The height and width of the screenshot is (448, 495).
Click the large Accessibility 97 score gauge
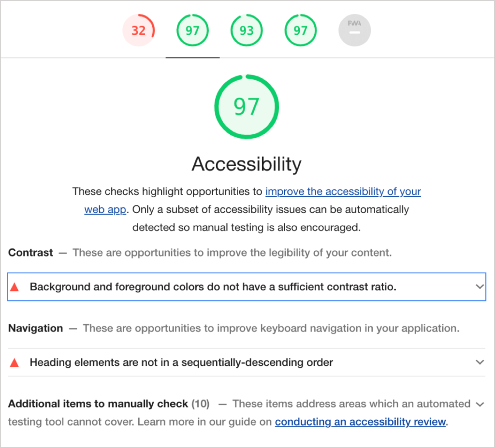247,107
